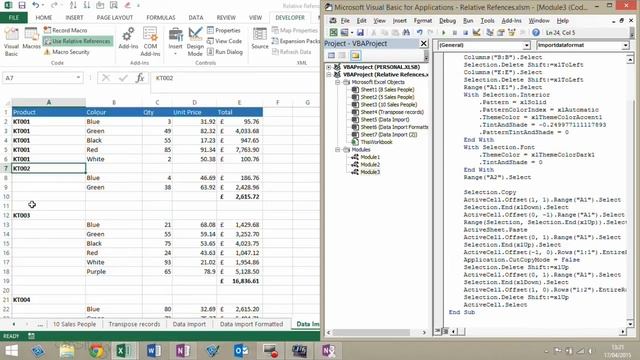Click the Reset stop icon in VBA toolbar
The image size is (640, 360).
[465, 32]
